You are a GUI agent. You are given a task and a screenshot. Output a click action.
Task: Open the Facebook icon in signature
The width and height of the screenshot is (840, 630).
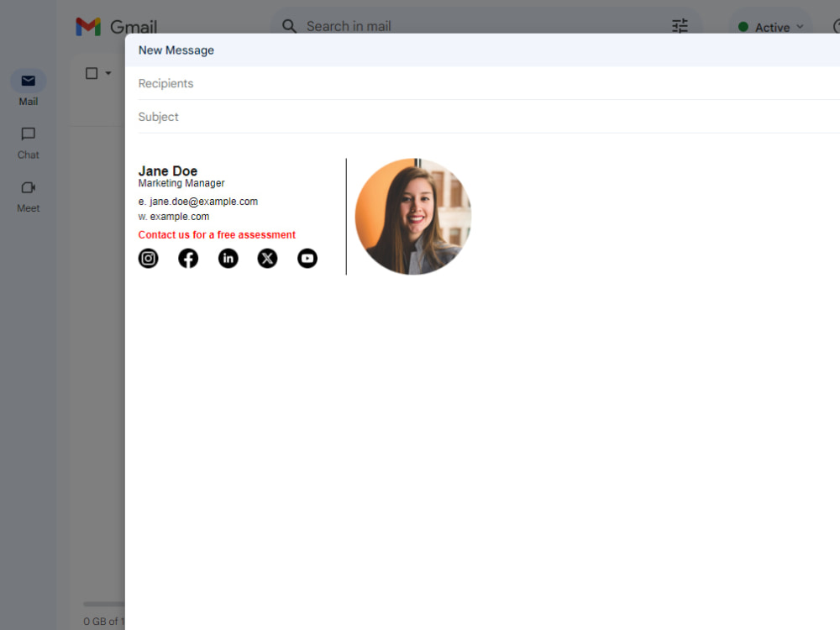(188, 259)
